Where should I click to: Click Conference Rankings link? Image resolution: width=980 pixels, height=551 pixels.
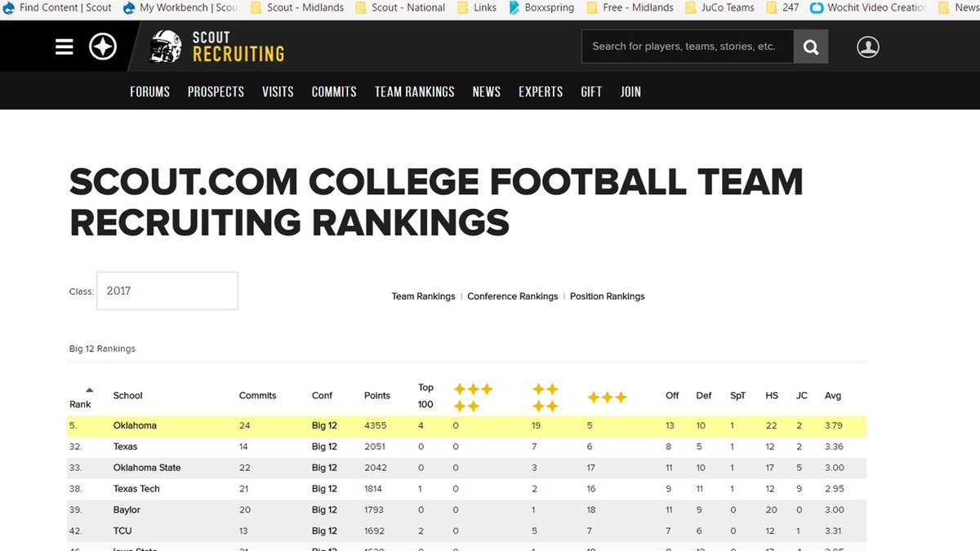pyautogui.click(x=513, y=296)
